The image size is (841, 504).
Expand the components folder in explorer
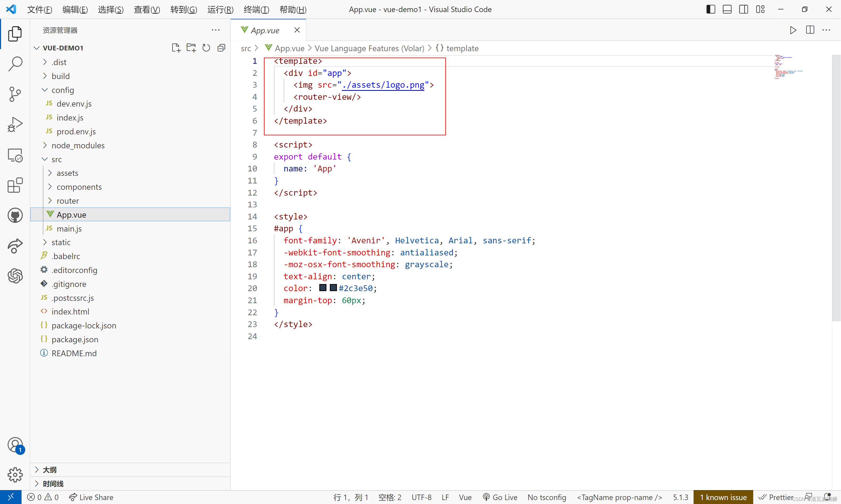tap(51, 187)
